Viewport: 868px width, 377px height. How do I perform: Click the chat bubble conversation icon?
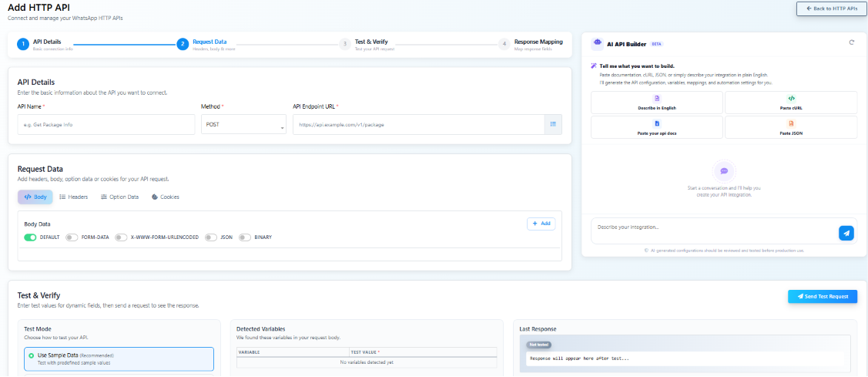[x=723, y=171]
